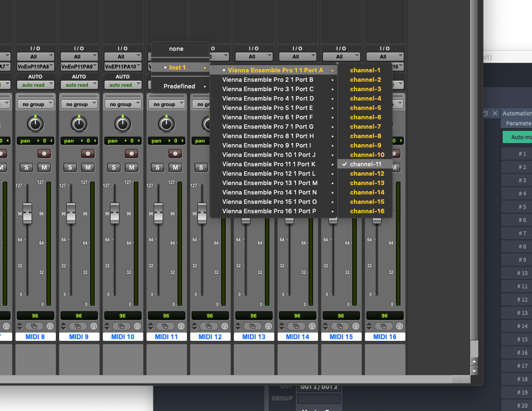This screenshot has width=532, height=411.
Task: Click the volume fader on MIDI 10
Action: click(x=114, y=213)
